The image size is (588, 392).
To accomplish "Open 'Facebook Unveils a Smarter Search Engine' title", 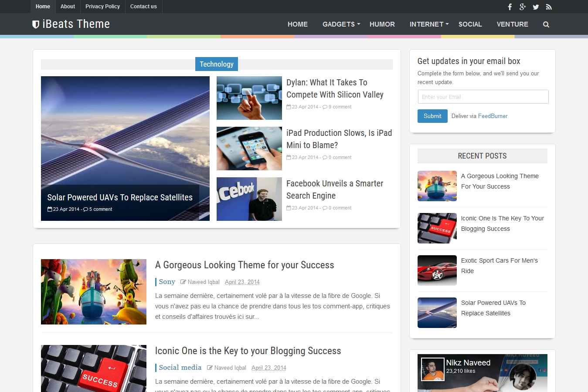I will point(335,189).
